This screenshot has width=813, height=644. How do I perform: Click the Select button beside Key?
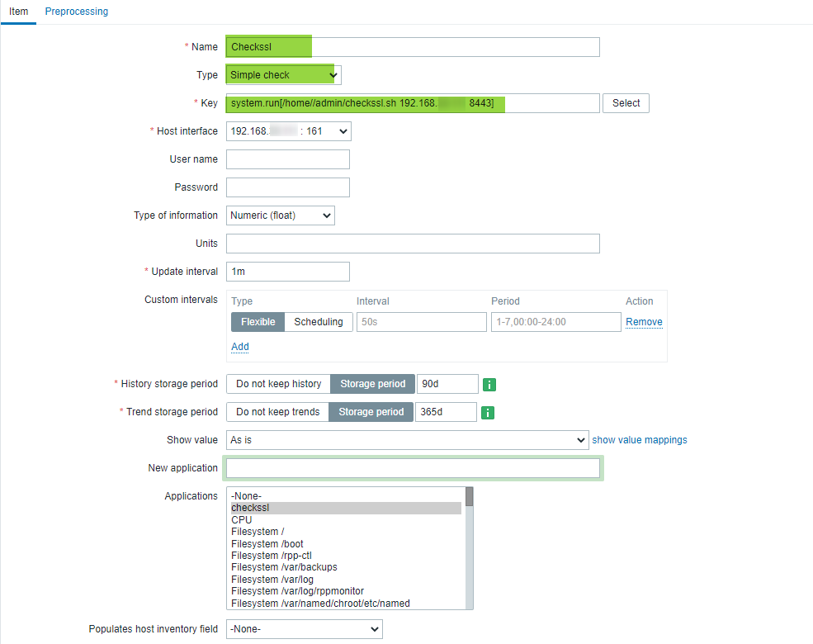coord(626,103)
